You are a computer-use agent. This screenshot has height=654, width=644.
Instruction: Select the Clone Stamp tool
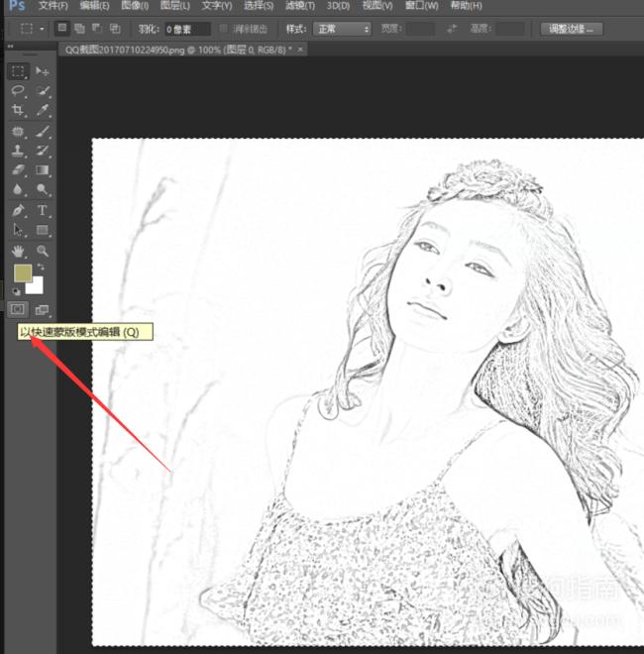[18, 151]
